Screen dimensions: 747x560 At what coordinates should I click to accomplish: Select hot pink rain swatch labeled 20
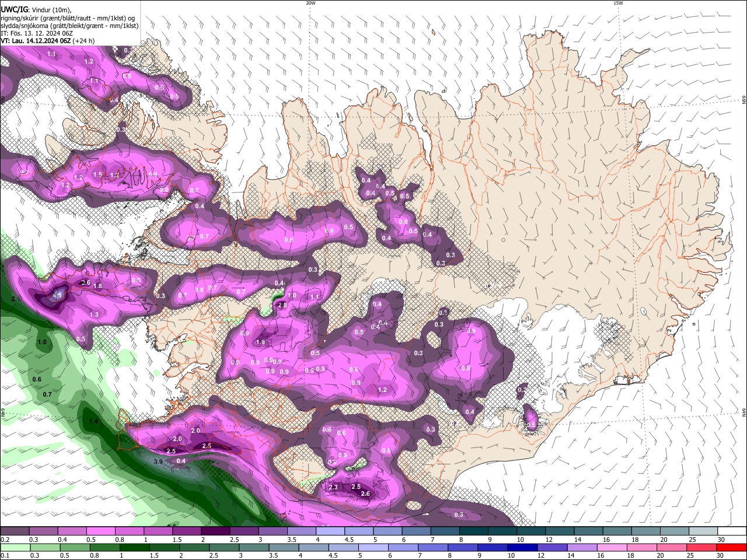coord(672,547)
